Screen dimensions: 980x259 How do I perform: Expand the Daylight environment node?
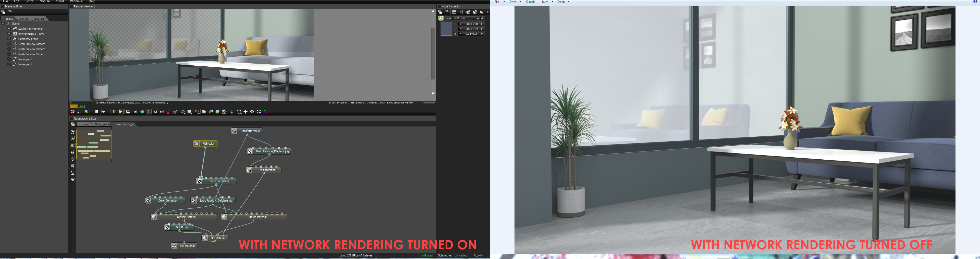point(9,29)
